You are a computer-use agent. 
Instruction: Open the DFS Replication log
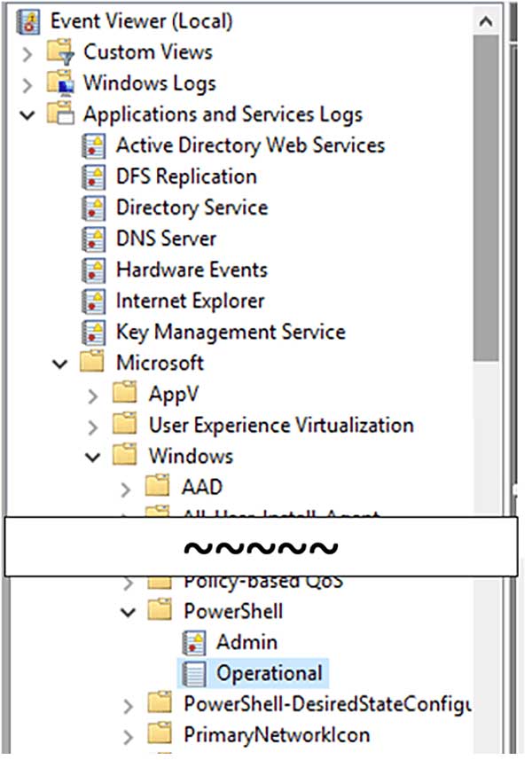[186, 176]
